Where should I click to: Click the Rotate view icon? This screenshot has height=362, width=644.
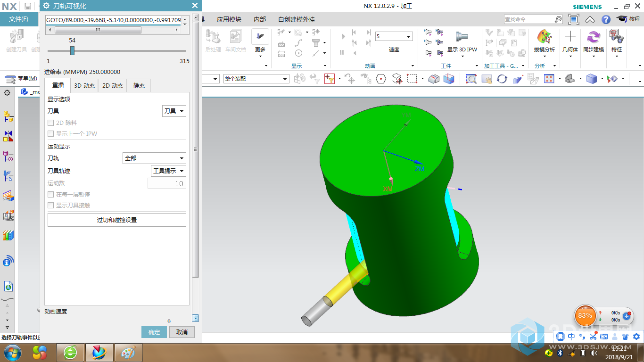click(502, 79)
